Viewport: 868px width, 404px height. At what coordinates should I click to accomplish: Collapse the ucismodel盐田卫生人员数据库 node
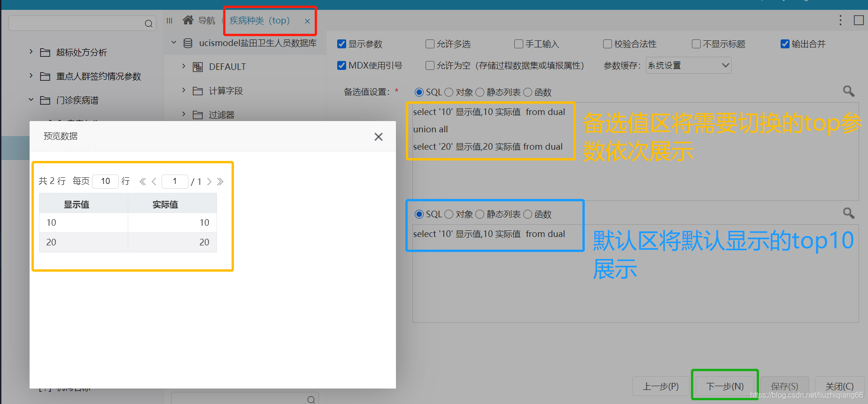pos(174,42)
